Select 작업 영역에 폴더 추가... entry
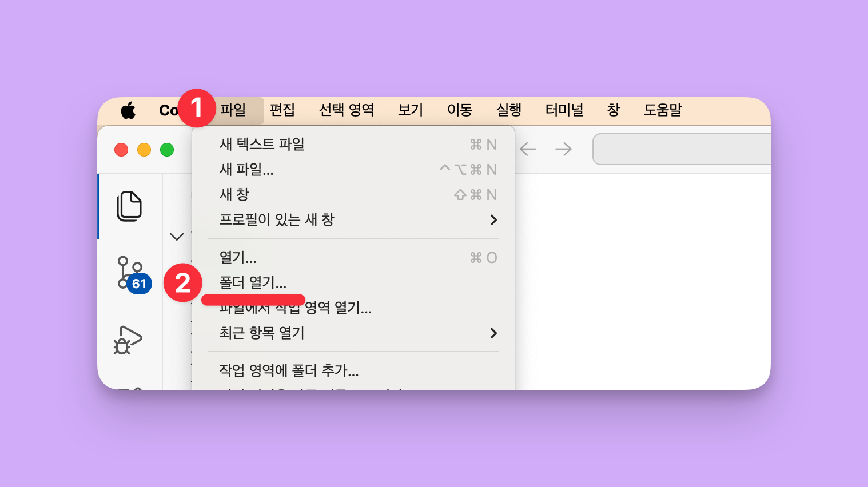 pos(289,371)
